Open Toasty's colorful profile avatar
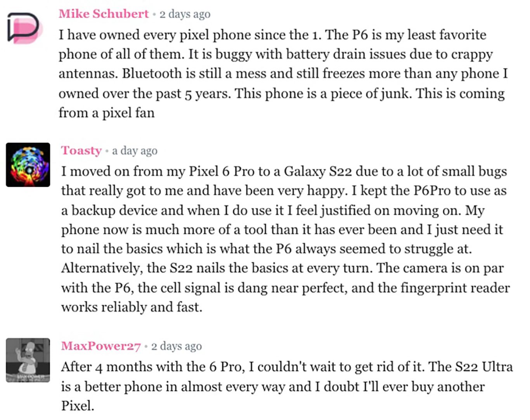The height and width of the screenshot is (420, 530). (28, 165)
